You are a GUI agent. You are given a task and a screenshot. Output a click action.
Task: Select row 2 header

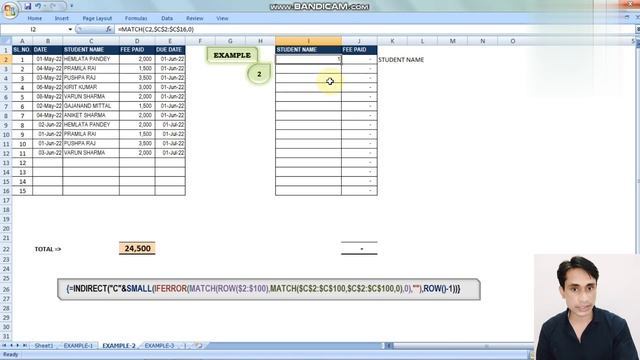click(6, 59)
